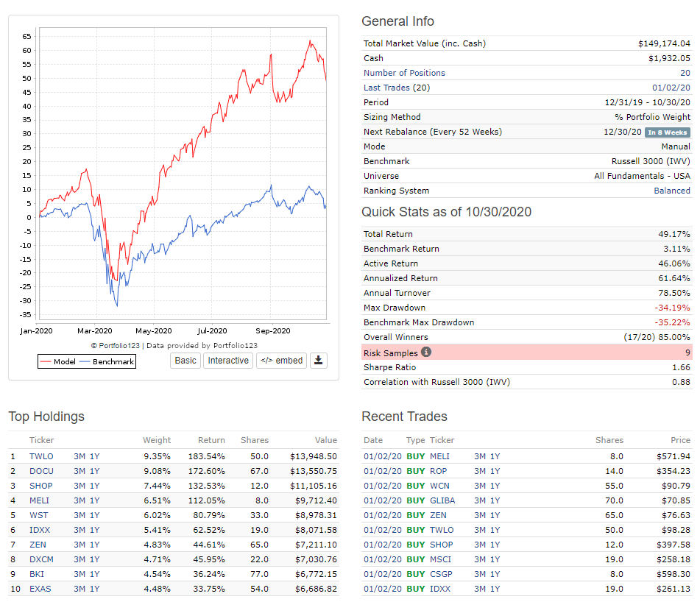Click the red Model legend entry
This screenshot has height=602, width=700.
pyautogui.click(x=57, y=361)
